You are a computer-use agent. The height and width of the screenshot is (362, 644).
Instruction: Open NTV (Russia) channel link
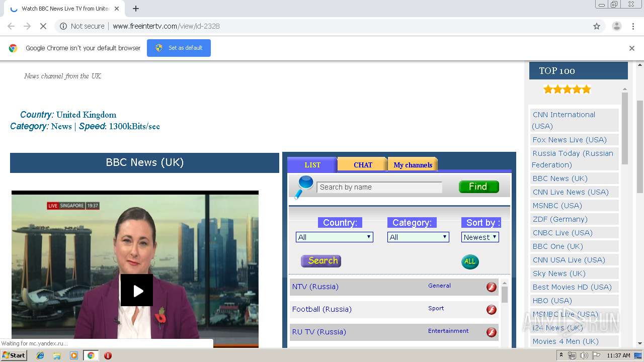pyautogui.click(x=315, y=287)
